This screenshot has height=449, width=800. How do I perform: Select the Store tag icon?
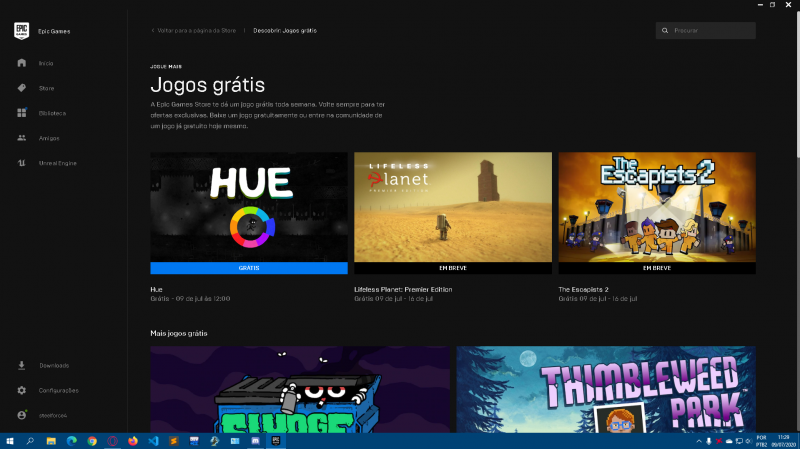click(22, 88)
